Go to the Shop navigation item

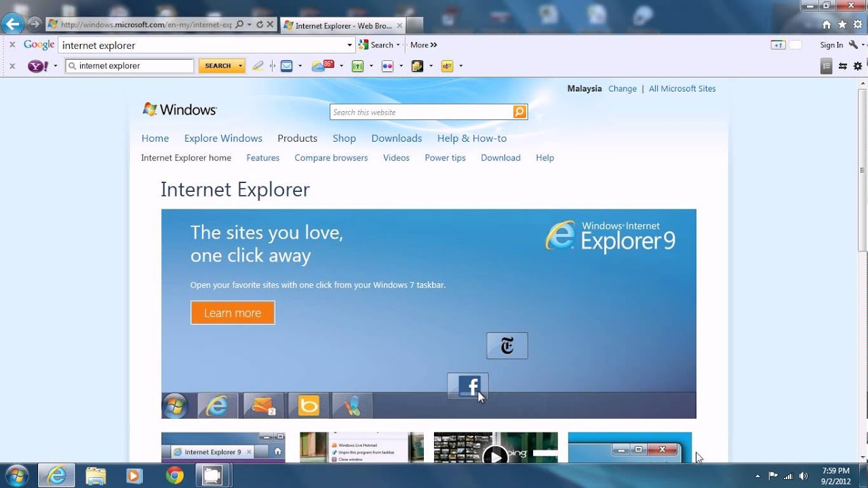344,138
